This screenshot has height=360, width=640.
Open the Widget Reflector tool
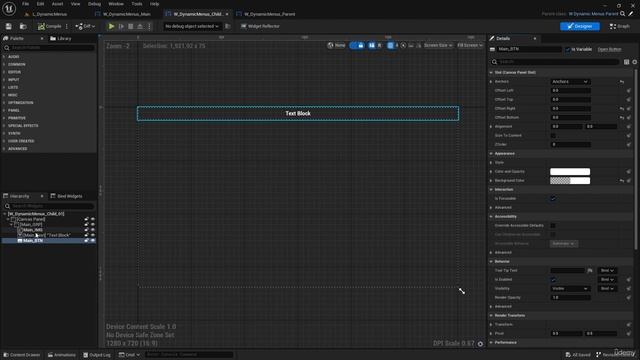click(x=260, y=27)
